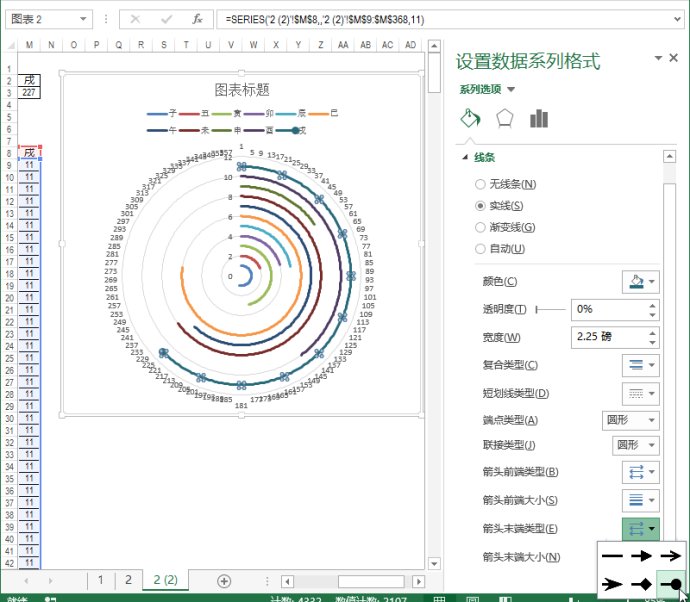Select plain line with no arrow option
Image resolution: width=690 pixels, height=602 pixels.
[612, 556]
